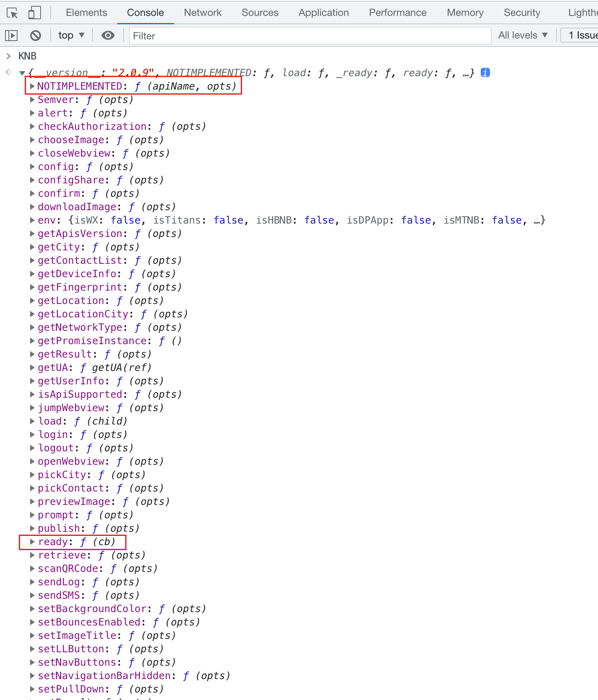This screenshot has width=598, height=700.
Task: Expand the NOTIMPLEMENTED function entry
Action: (x=32, y=86)
